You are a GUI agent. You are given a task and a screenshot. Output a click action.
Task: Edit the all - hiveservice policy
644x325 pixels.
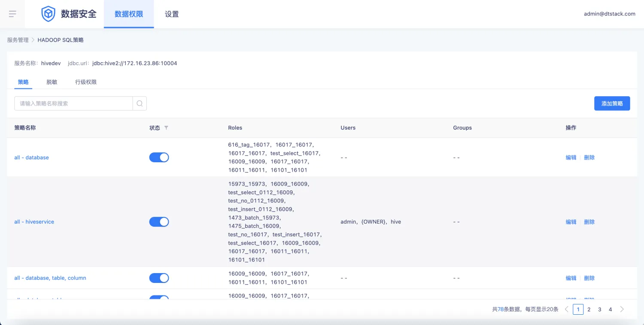[x=571, y=222]
